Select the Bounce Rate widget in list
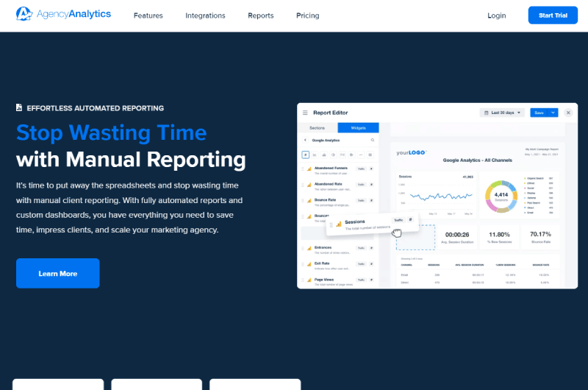 [338, 202]
